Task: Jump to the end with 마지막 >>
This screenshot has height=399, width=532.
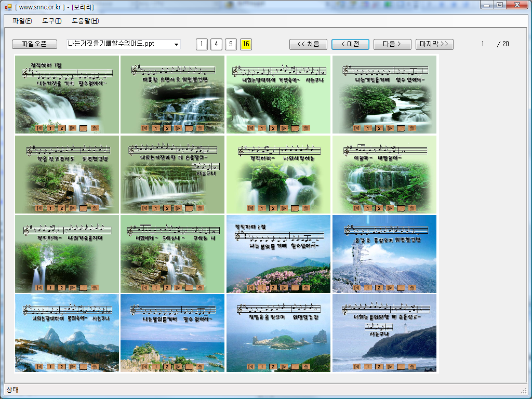Action: click(434, 44)
